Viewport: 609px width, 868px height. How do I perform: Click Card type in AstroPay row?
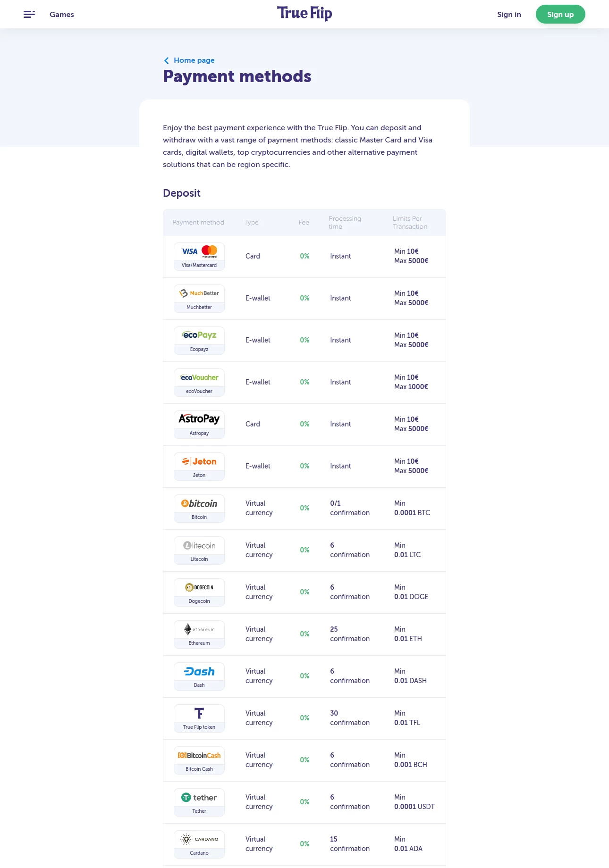tap(253, 424)
